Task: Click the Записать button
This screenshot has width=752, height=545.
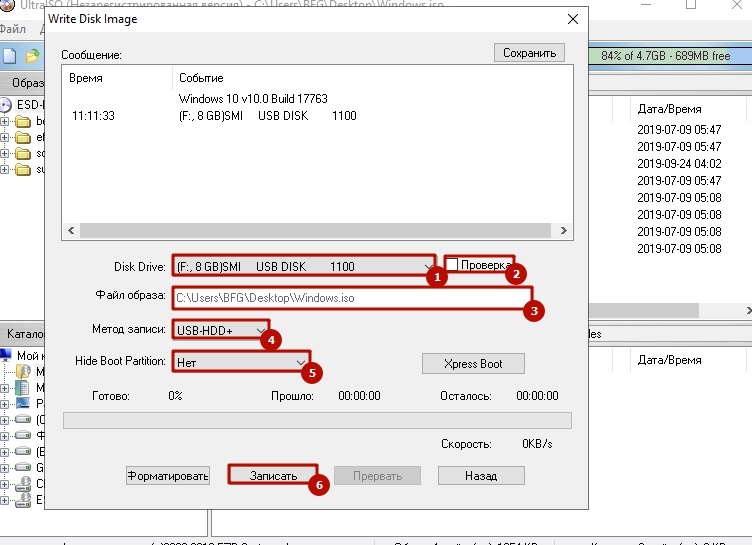Action: pyautogui.click(x=273, y=475)
